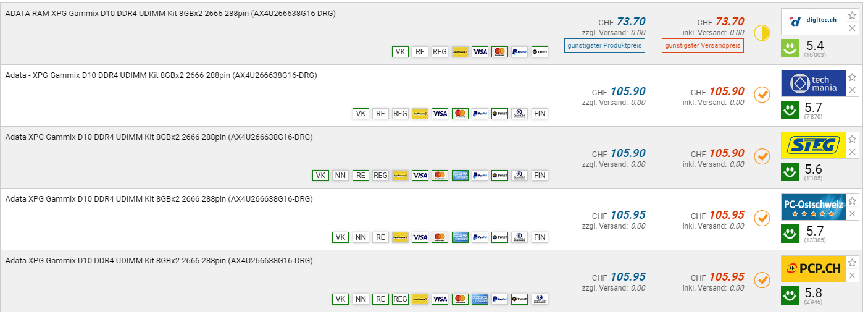Open the ADATA RAM XPG Gammix D10 product link
The height and width of the screenshot is (314, 868).
(x=170, y=14)
